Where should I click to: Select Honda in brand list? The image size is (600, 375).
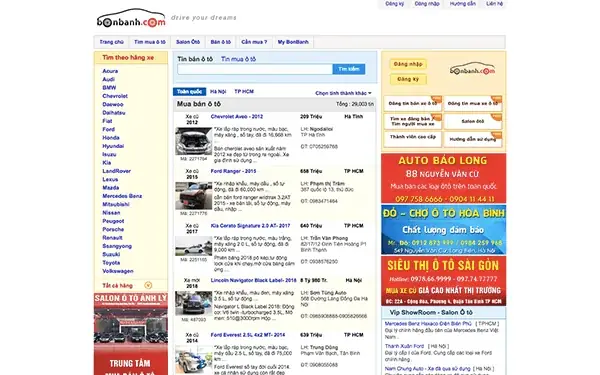coord(111,138)
